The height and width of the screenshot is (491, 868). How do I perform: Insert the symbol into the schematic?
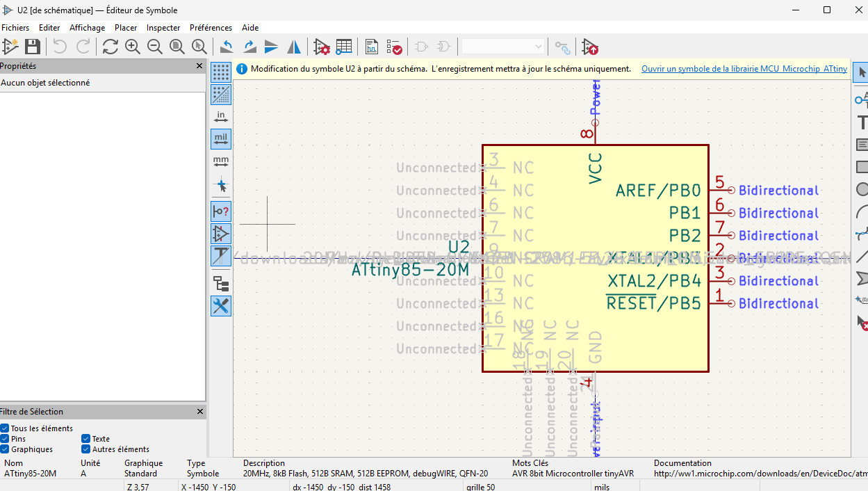click(x=590, y=47)
